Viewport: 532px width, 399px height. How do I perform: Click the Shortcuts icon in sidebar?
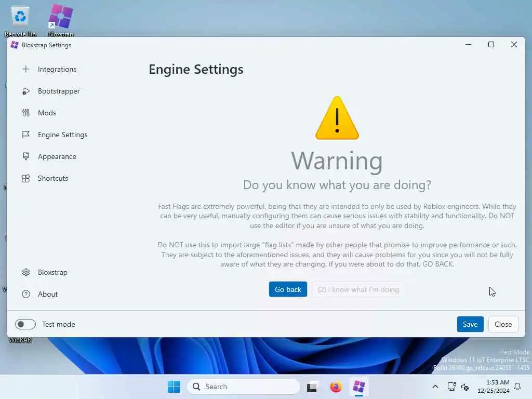pyautogui.click(x=26, y=179)
